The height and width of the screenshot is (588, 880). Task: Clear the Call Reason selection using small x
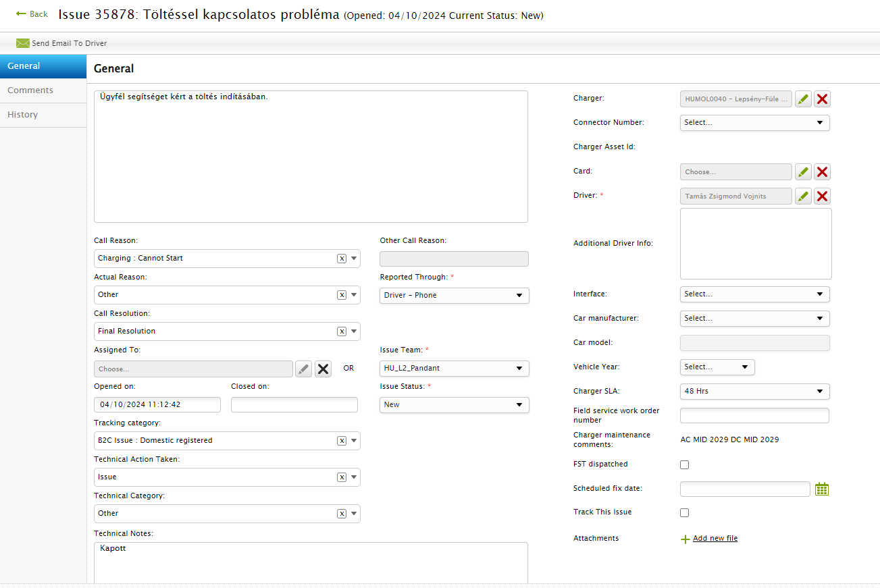342,259
